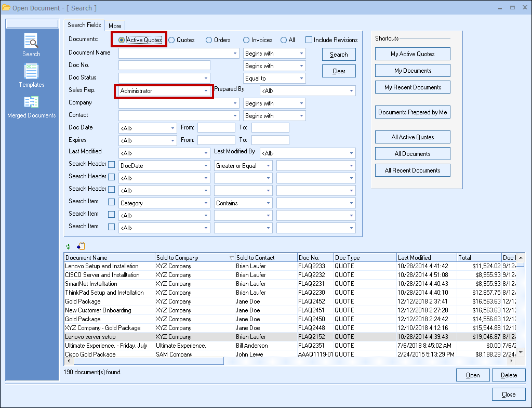Enable the Include Revisions checkbox
The image size is (532, 408).
click(309, 40)
